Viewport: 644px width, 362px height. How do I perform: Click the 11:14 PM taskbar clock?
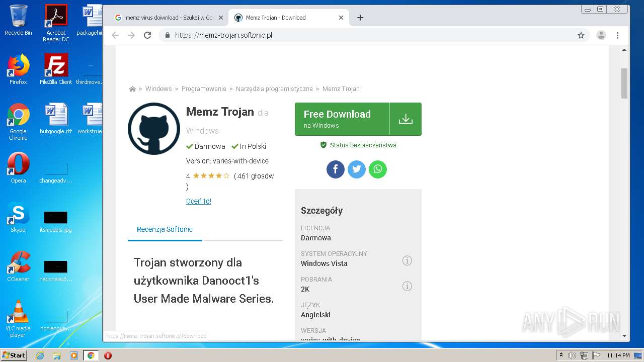click(618, 355)
